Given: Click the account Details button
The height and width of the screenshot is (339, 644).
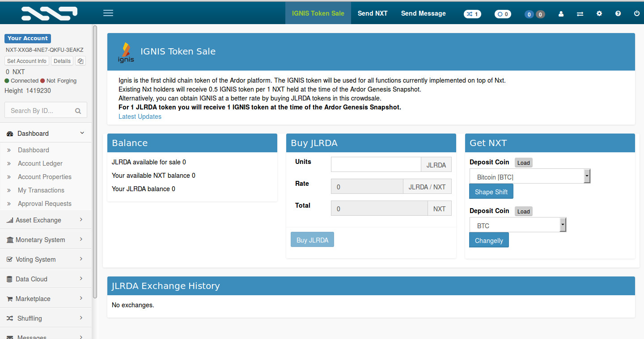Looking at the screenshot, I should coord(62,61).
